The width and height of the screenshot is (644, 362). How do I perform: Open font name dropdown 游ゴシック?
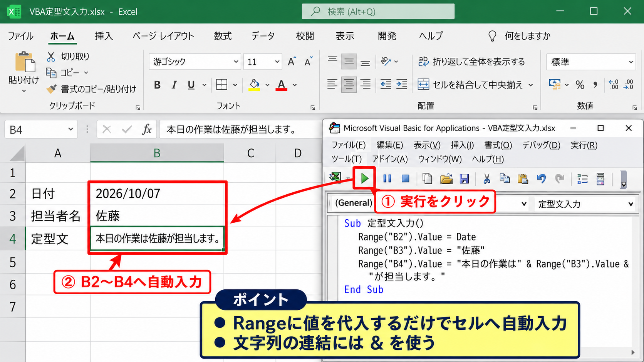click(x=236, y=62)
